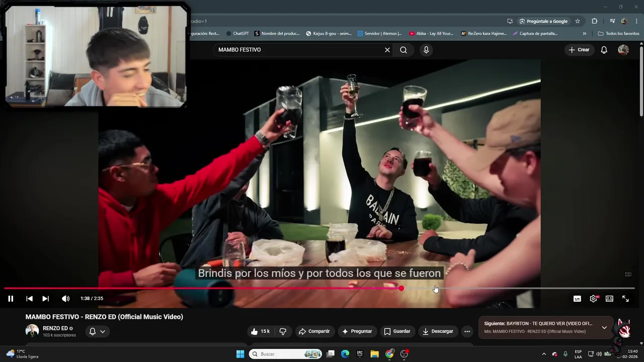Click the page vertical scrollbar

tap(641, 80)
